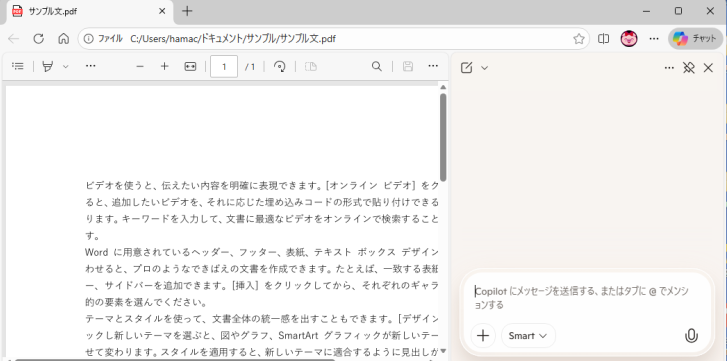Viewport: 727px width, 361px height.
Task: Add attachment with Copilot plus button
Action: (x=483, y=336)
